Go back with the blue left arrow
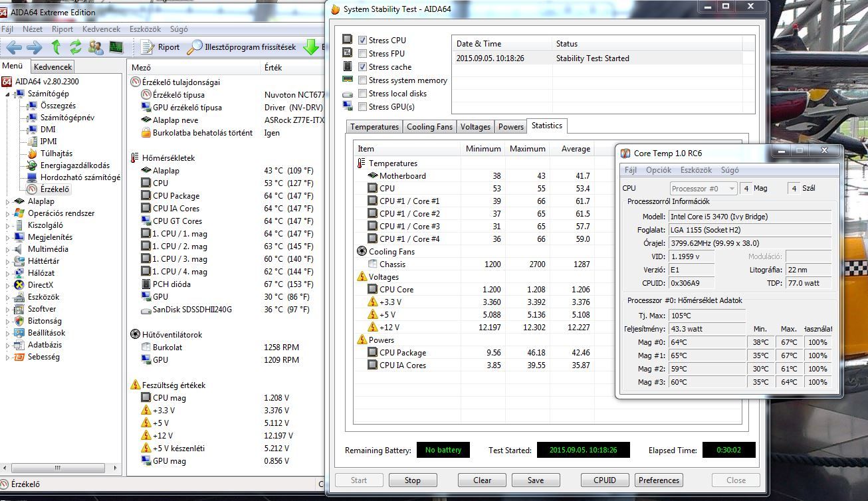The width and height of the screenshot is (868, 501). (x=15, y=47)
